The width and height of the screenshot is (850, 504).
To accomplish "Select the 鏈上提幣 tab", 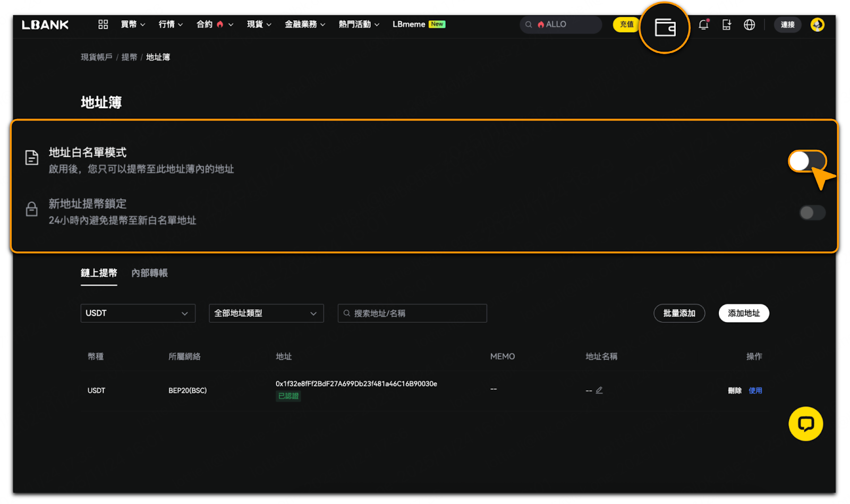I will pyautogui.click(x=99, y=273).
